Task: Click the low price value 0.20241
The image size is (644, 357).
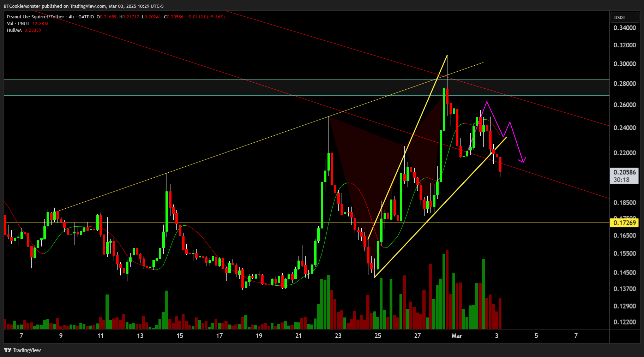Action: point(153,17)
